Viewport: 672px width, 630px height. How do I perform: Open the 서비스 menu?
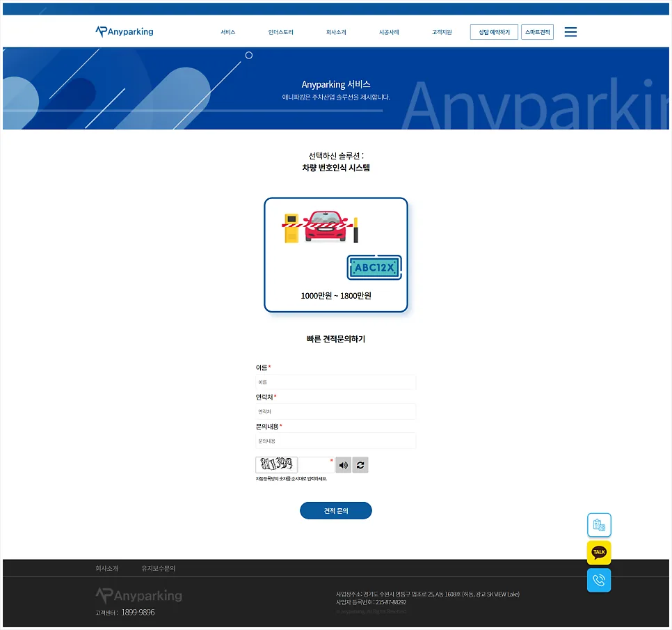[x=228, y=32]
